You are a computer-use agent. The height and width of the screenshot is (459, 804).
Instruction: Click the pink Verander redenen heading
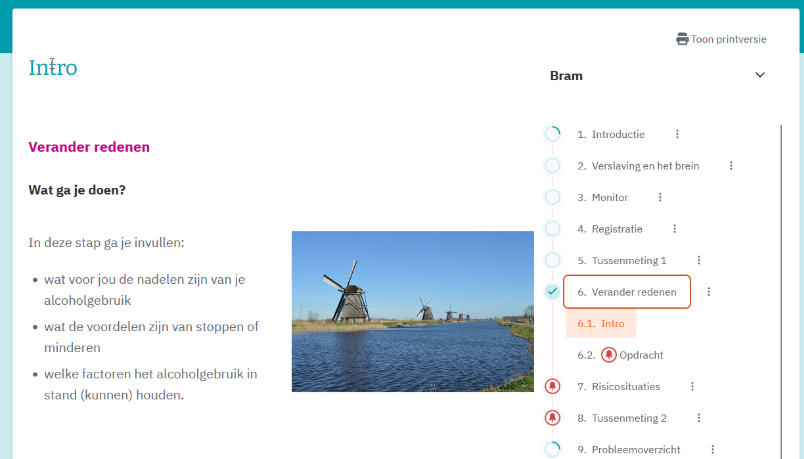[89, 147]
